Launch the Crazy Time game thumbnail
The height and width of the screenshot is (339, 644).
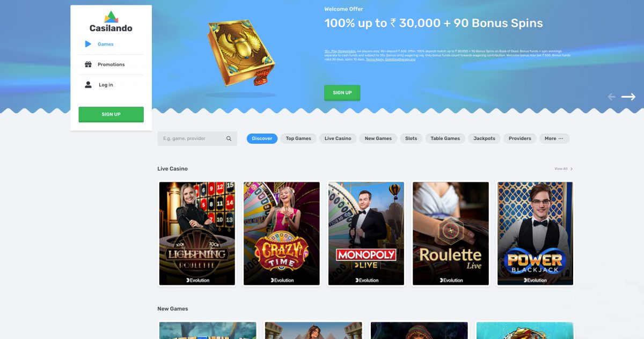[x=282, y=233]
